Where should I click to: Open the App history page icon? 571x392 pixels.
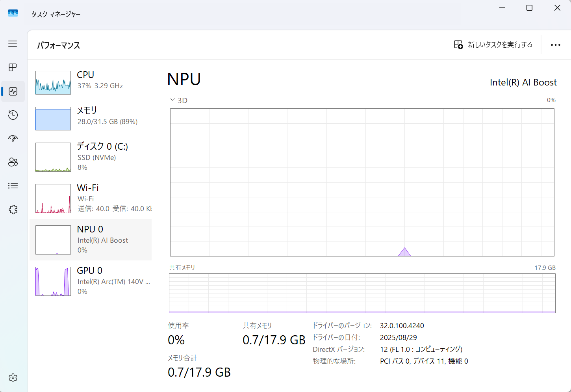coord(13,115)
